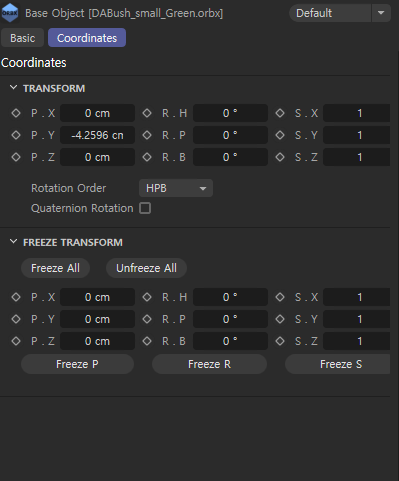Click the Transform R.H angle field
Viewport: 399px width, 481px height.
[230, 113]
